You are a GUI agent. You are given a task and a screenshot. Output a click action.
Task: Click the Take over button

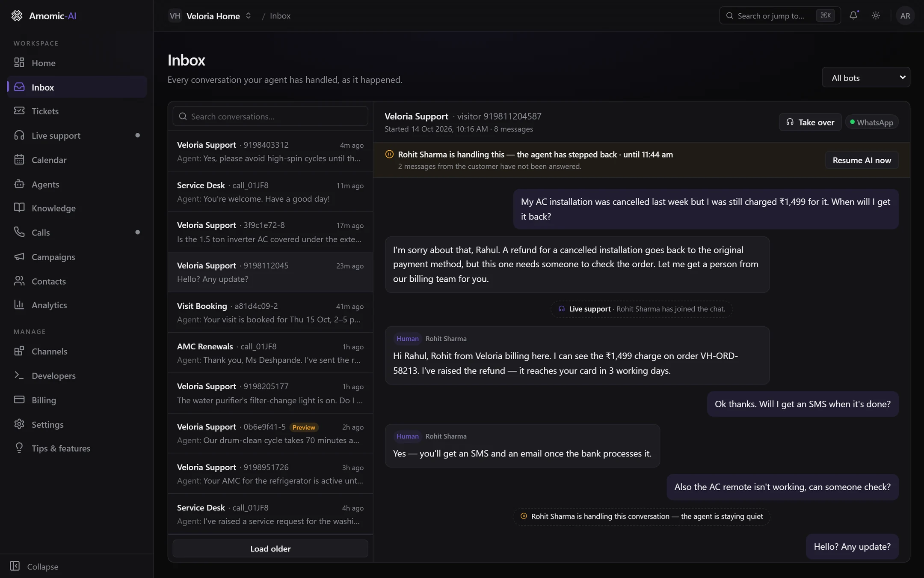tap(810, 122)
